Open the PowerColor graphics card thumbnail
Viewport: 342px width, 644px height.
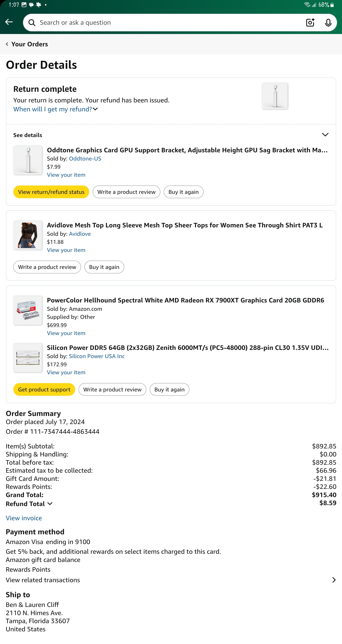pos(28,310)
